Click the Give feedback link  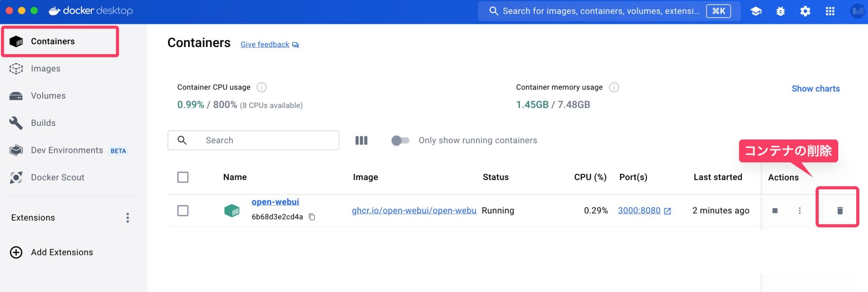pyautogui.click(x=265, y=45)
